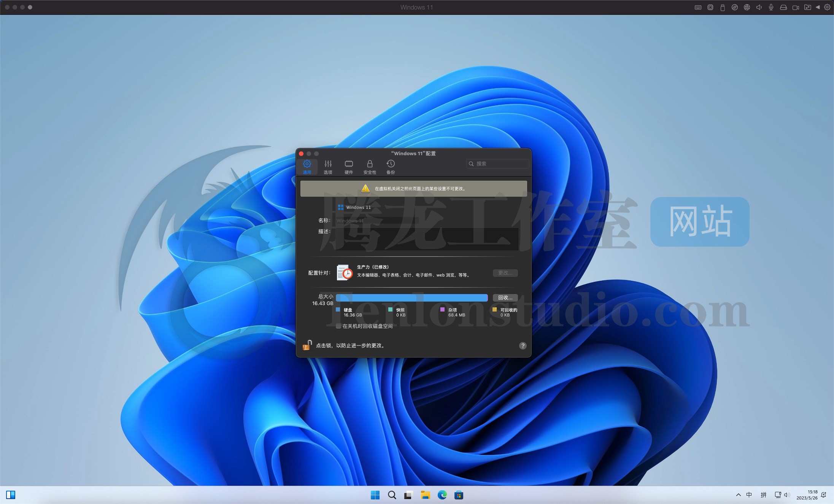Click the Windows logo beside Windows 11 label
834x504 pixels.
[x=341, y=207]
